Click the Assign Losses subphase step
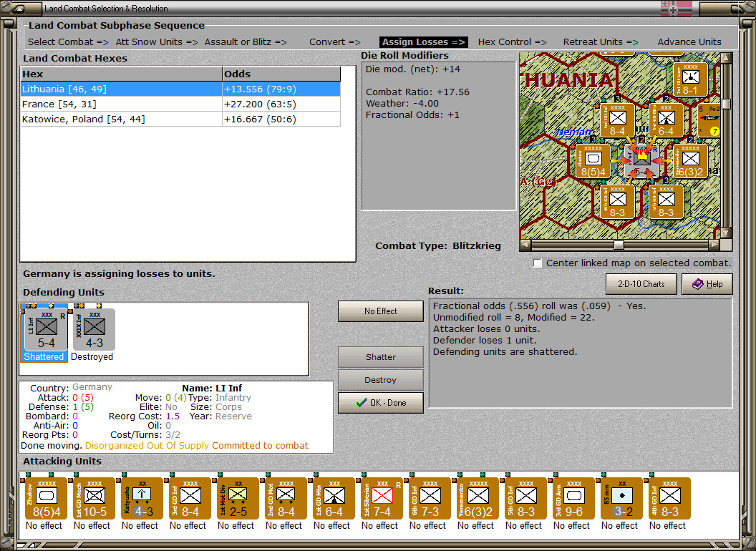 (x=423, y=42)
